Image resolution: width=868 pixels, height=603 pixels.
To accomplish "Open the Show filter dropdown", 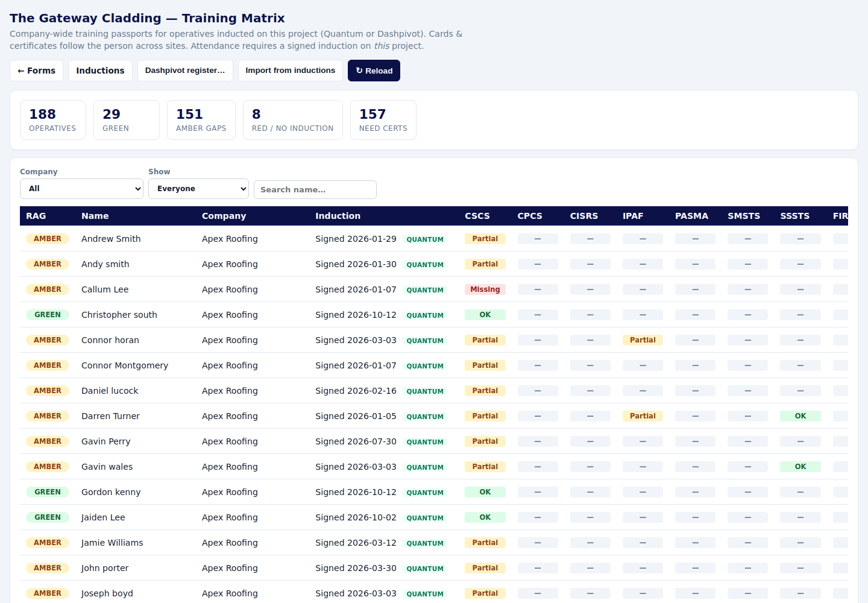I will [x=198, y=189].
